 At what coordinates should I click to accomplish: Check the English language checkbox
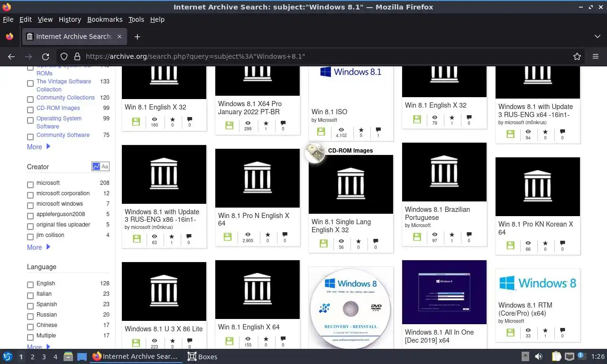pos(30,285)
